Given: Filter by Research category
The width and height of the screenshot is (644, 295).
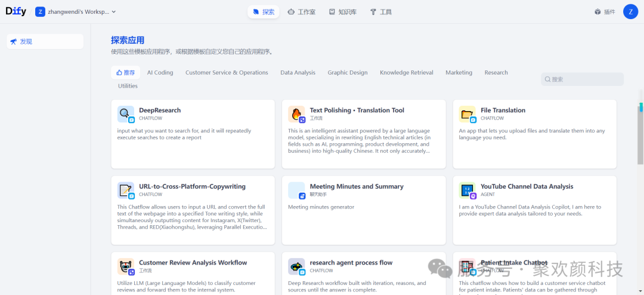Looking at the screenshot, I should (x=496, y=72).
